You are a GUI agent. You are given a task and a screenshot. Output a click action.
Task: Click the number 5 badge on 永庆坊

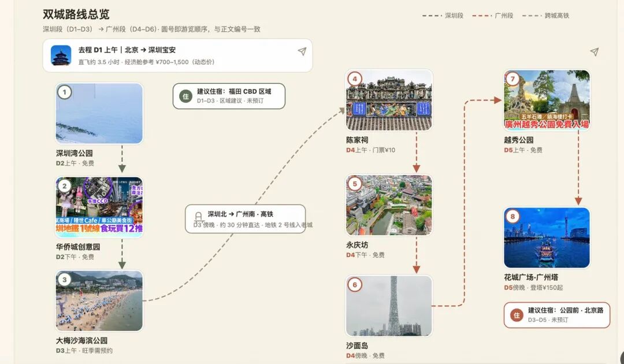(x=355, y=184)
